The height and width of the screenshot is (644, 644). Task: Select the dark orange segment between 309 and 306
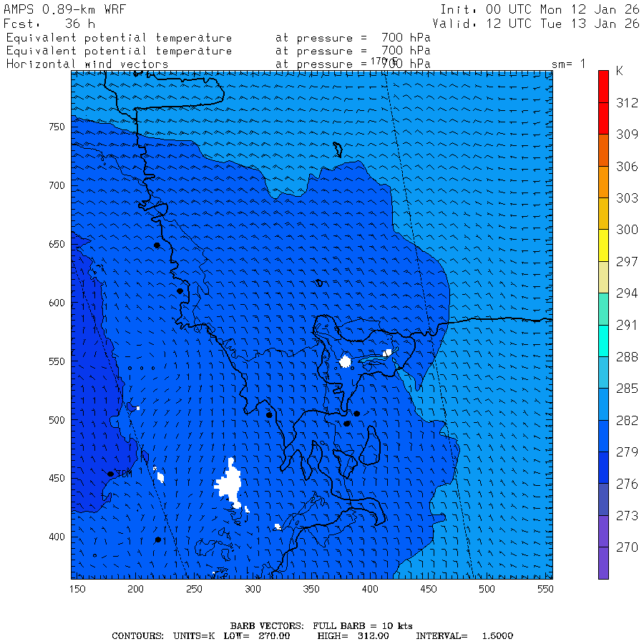click(603, 150)
